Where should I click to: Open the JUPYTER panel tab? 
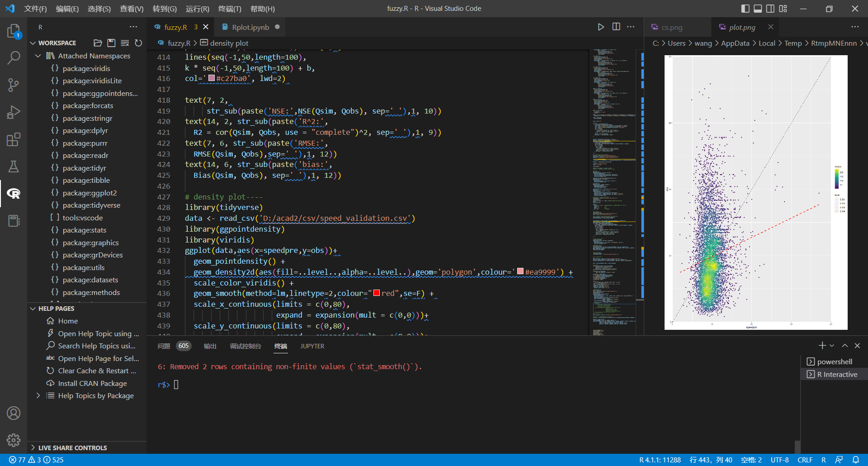point(312,346)
